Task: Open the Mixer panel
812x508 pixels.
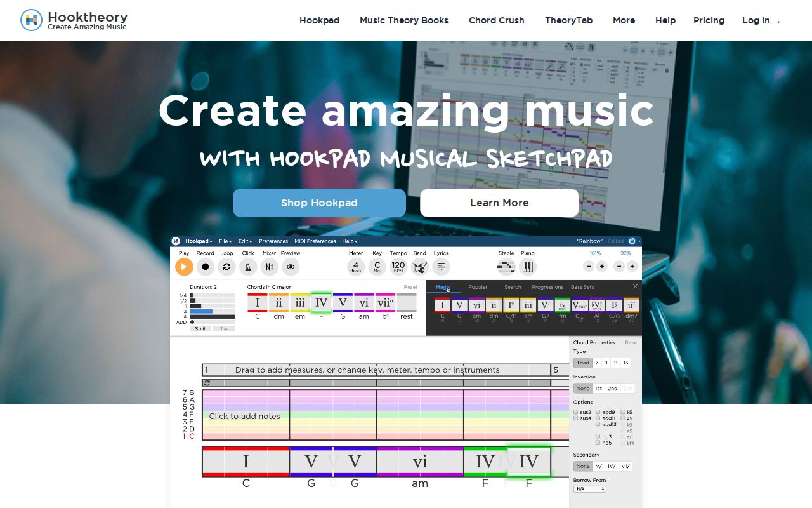Action: pyautogui.click(x=269, y=267)
